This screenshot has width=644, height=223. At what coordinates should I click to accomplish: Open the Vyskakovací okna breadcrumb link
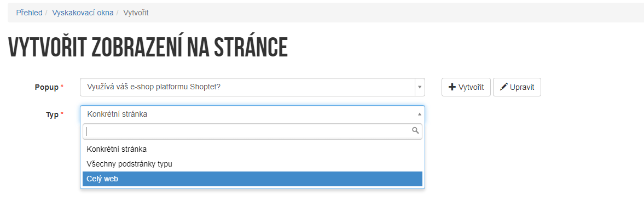[83, 13]
